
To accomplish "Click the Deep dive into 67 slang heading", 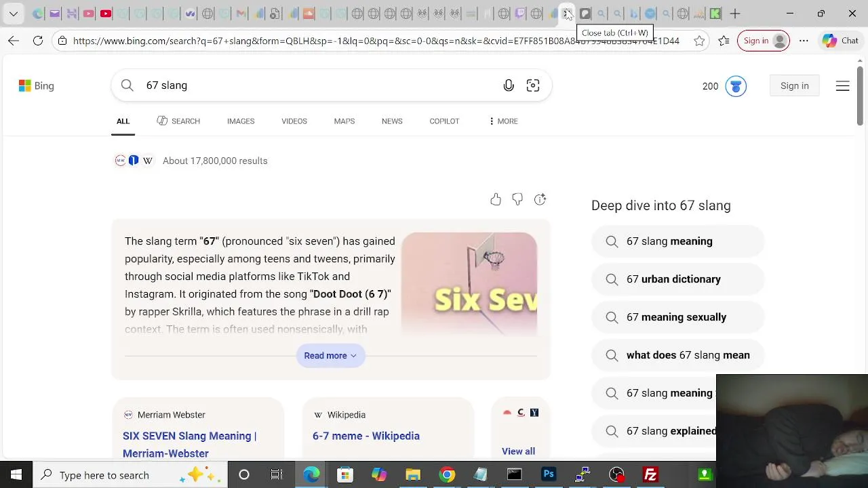I will (661, 205).
